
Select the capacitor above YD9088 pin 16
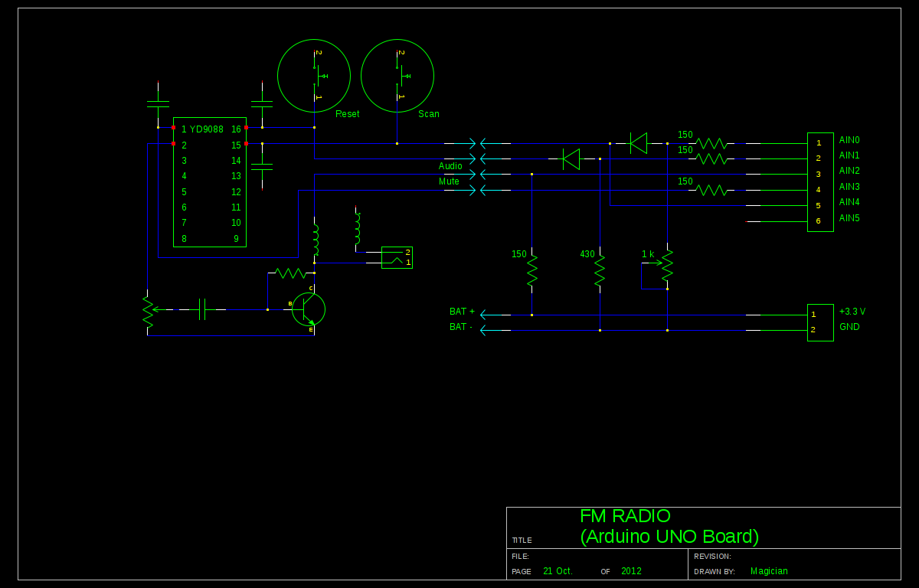[262, 103]
